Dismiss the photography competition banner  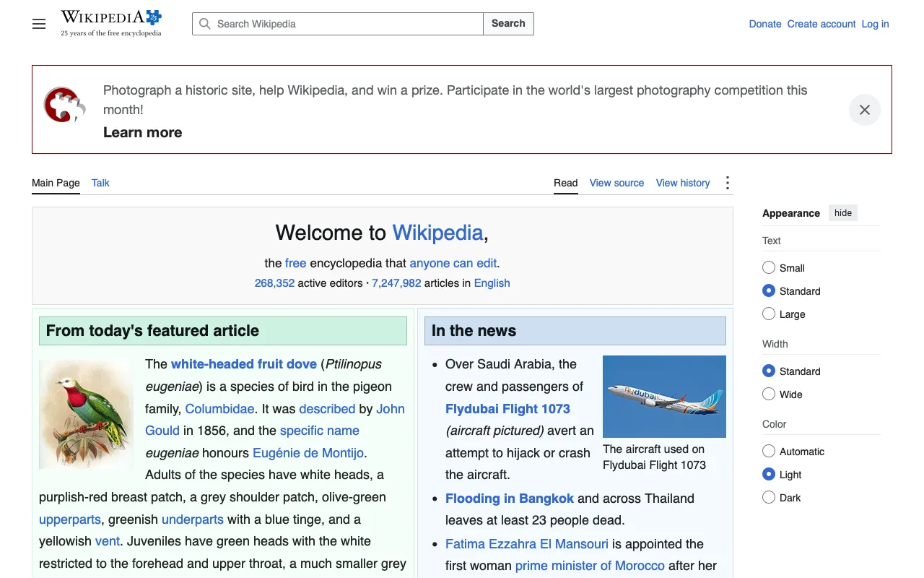(x=864, y=110)
